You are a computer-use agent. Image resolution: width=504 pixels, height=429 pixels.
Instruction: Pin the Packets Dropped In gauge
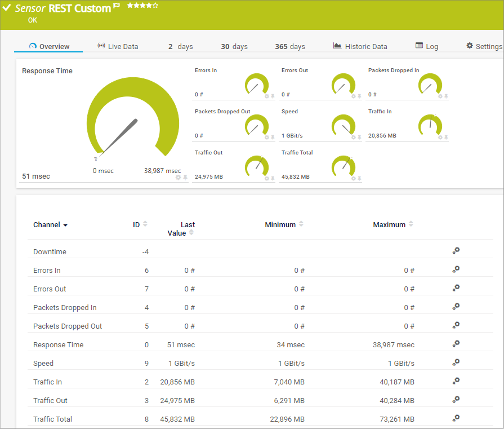click(x=446, y=96)
